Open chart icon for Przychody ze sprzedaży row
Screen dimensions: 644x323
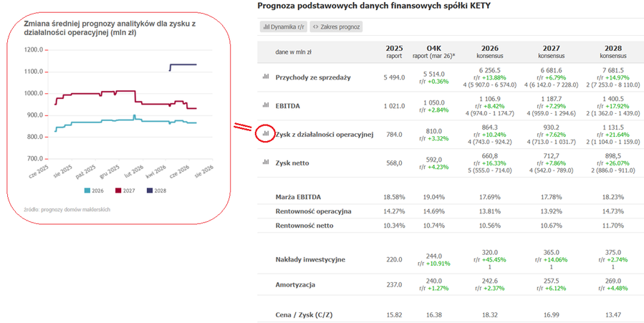coord(266,77)
